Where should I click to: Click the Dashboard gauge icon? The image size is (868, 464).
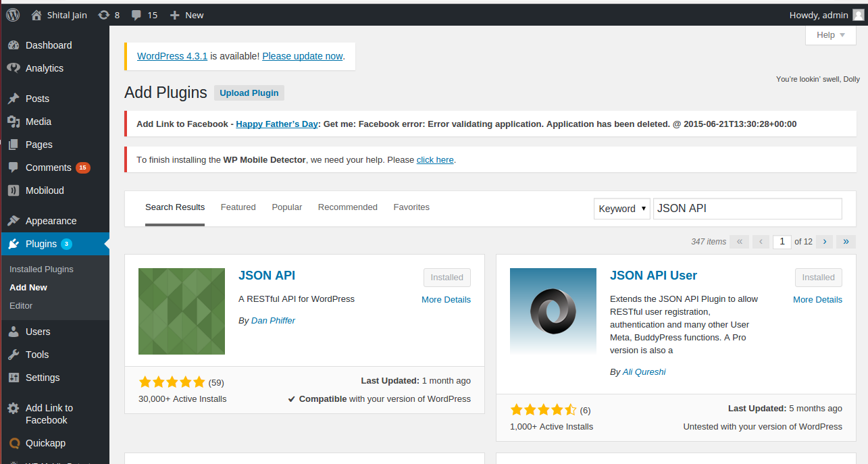click(14, 45)
